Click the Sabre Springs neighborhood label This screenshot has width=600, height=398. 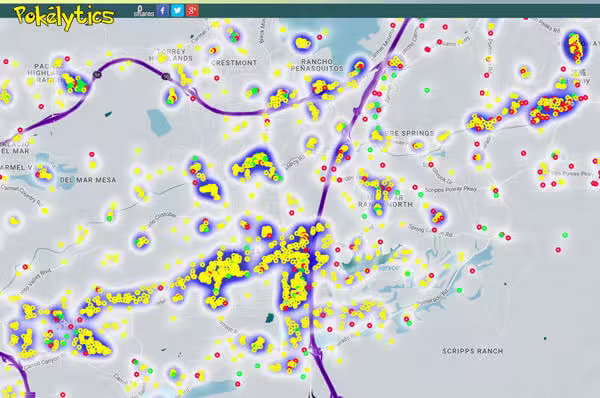point(406,133)
